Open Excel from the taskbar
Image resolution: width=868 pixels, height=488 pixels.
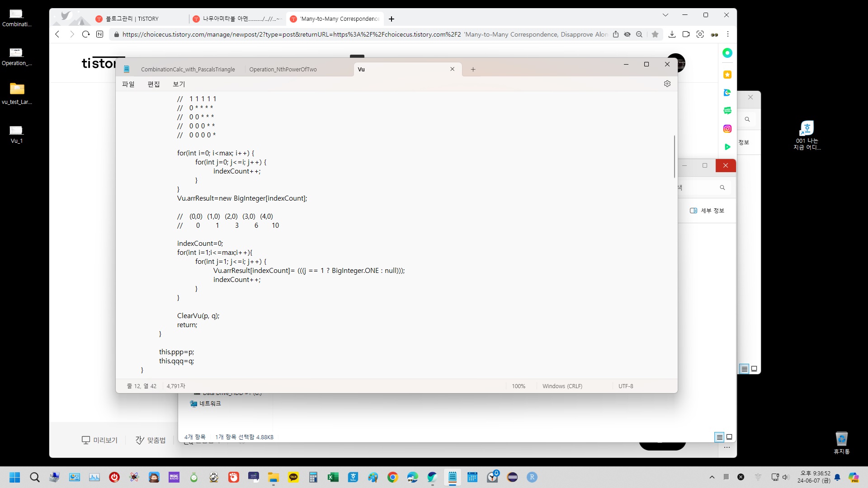pos(333,477)
